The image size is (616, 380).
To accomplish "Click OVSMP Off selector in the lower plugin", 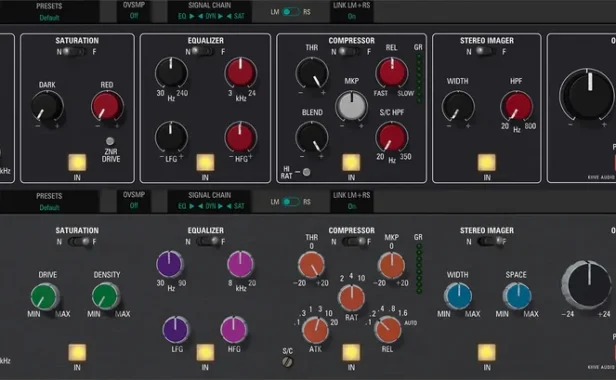I will coord(134,201).
